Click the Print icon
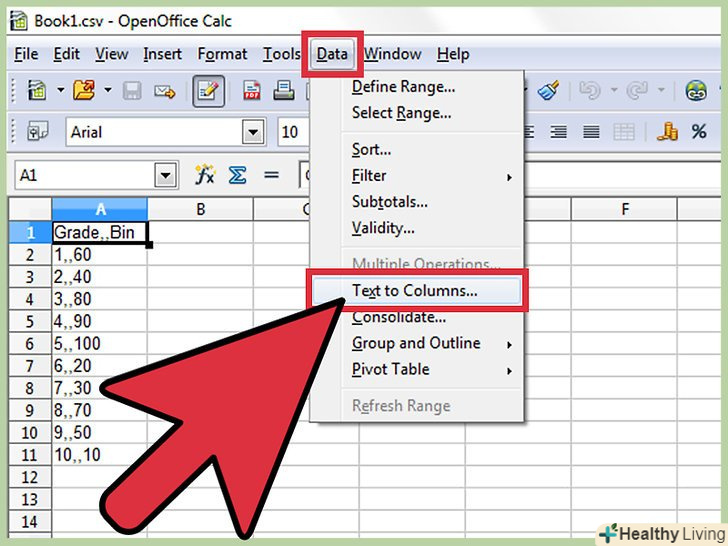This screenshot has width=728, height=546. 283,91
